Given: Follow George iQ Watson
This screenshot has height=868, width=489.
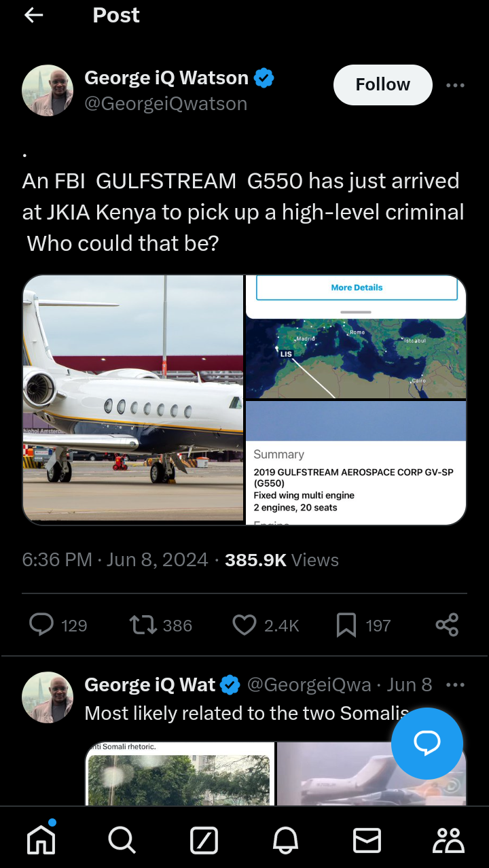Looking at the screenshot, I should tap(382, 85).
